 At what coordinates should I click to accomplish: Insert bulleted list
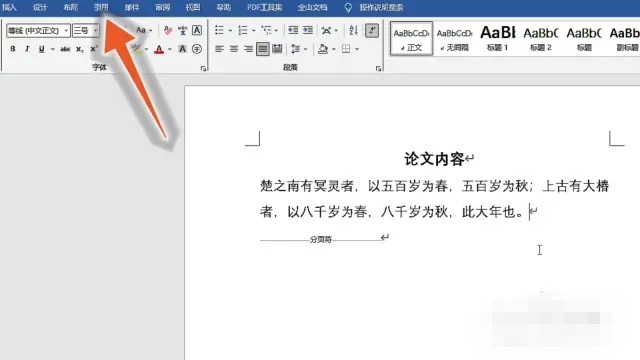pos(219,30)
